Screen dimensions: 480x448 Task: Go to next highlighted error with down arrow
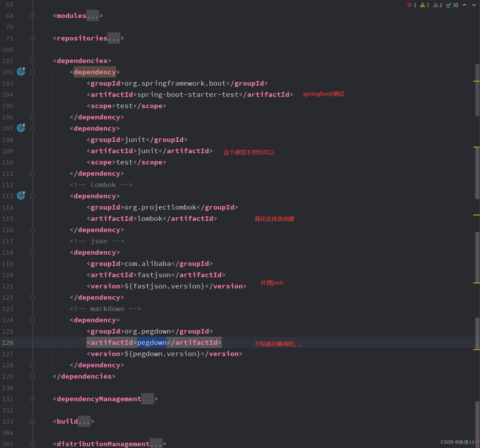click(x=474, y=5)
